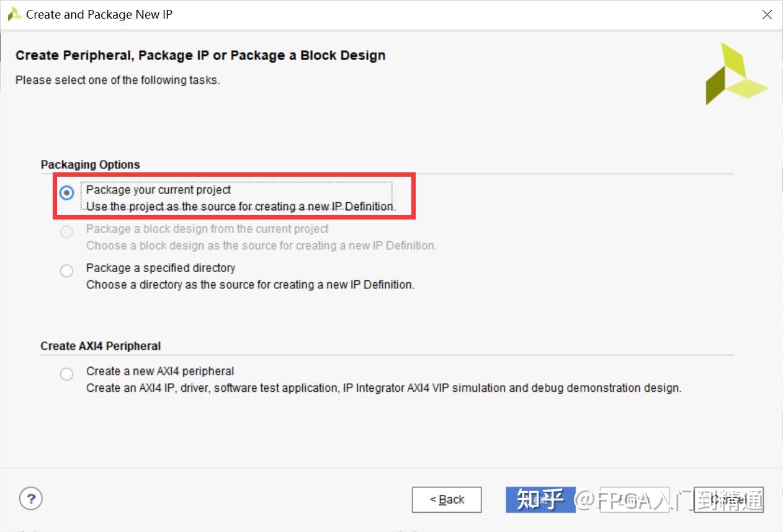Close the Create and Package New IP dialog
Image resolution: width=783 pixels, height=532 pixels.
(767, 15)
